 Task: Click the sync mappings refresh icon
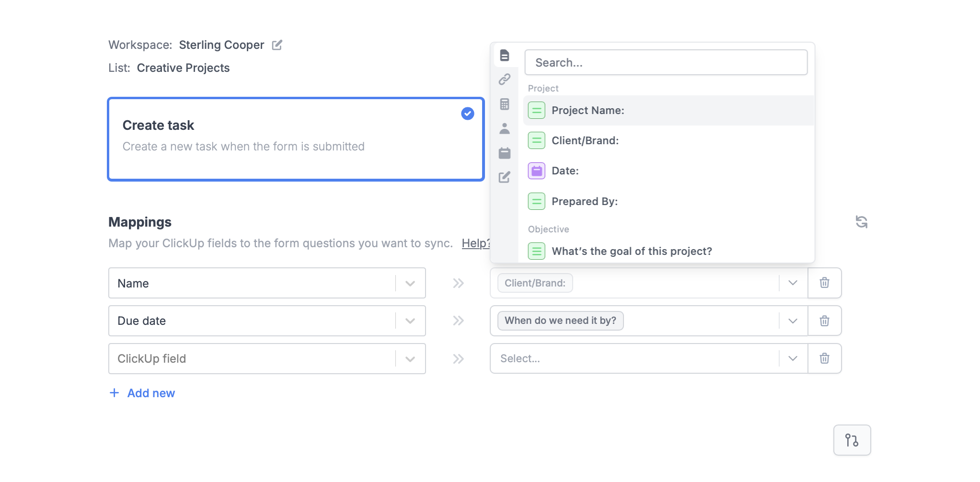tap(862, 222)
